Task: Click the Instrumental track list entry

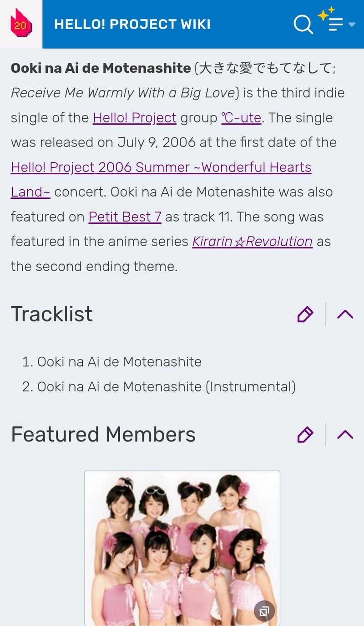Action: 166,387
